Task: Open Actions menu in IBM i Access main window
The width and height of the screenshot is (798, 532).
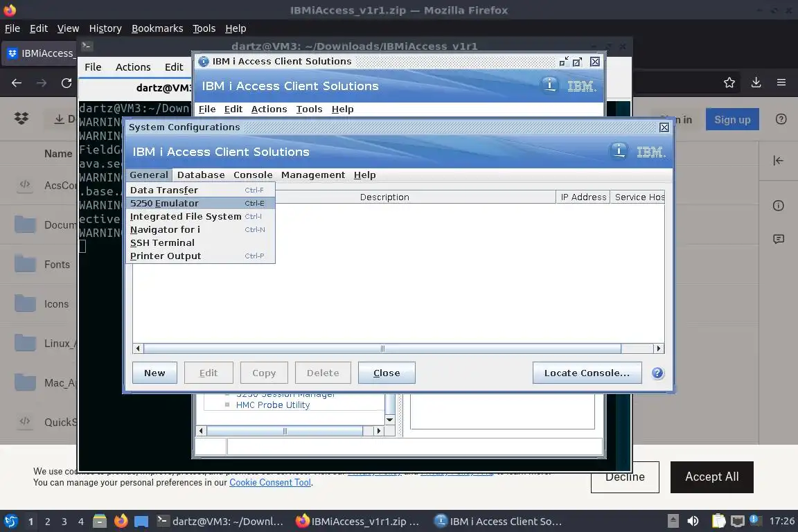Action: (269, 109)
